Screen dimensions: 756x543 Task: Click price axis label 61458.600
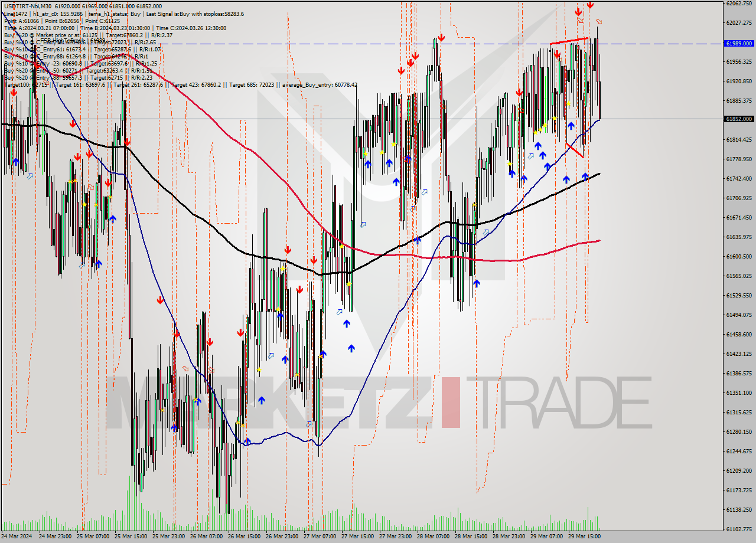pos(739,334)
